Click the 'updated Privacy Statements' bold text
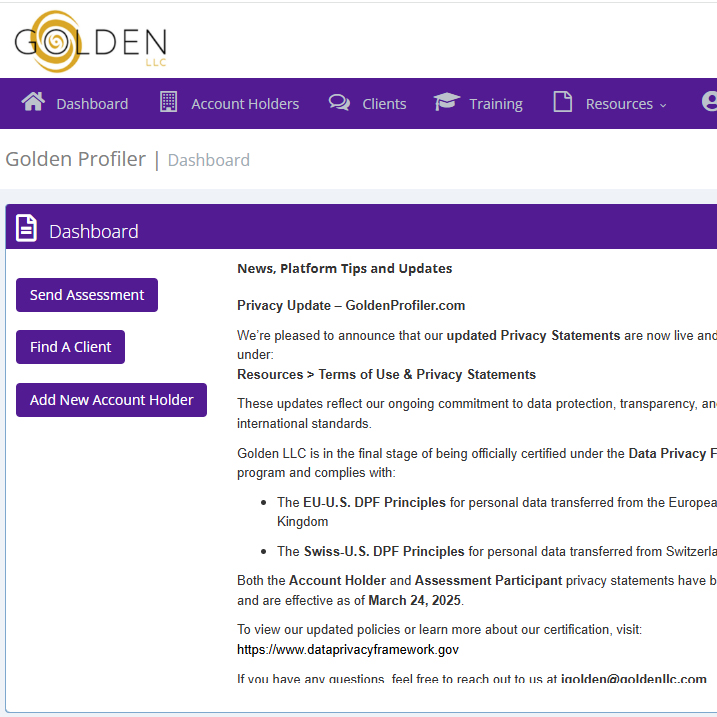This screenshot has height=717, width=717. pos(533,335)
